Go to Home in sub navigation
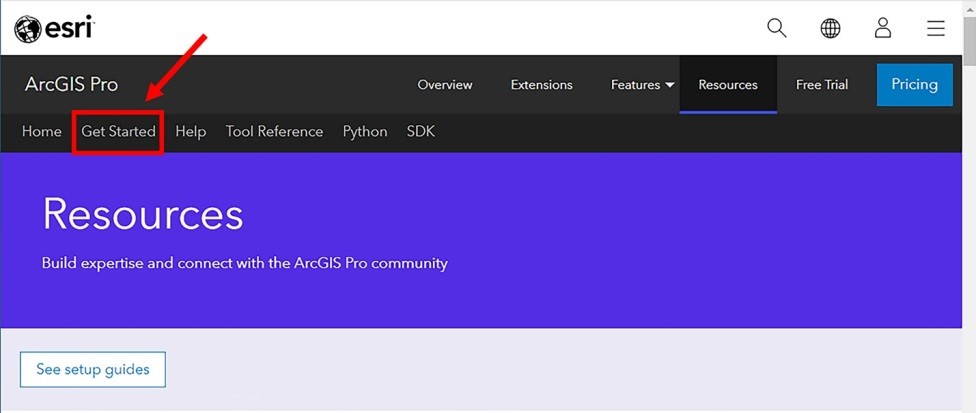The height and width of the screenshot is (413, 976). (x=42, y=132)
